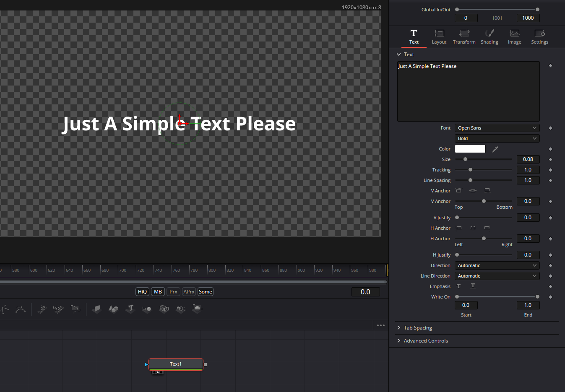The height and width of the screenshot is (392, 565).
Task: Add the pMerge particle tool
Action: click(x=59, y=309)
